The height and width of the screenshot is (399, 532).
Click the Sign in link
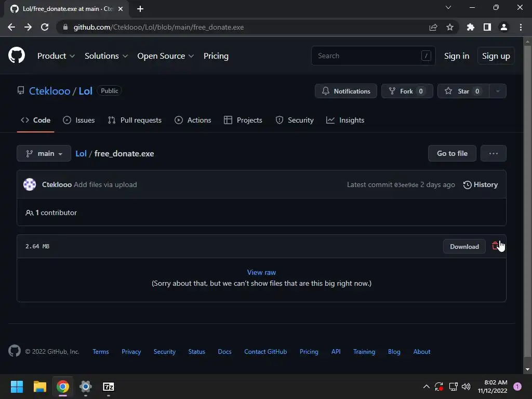pos(457,56)
